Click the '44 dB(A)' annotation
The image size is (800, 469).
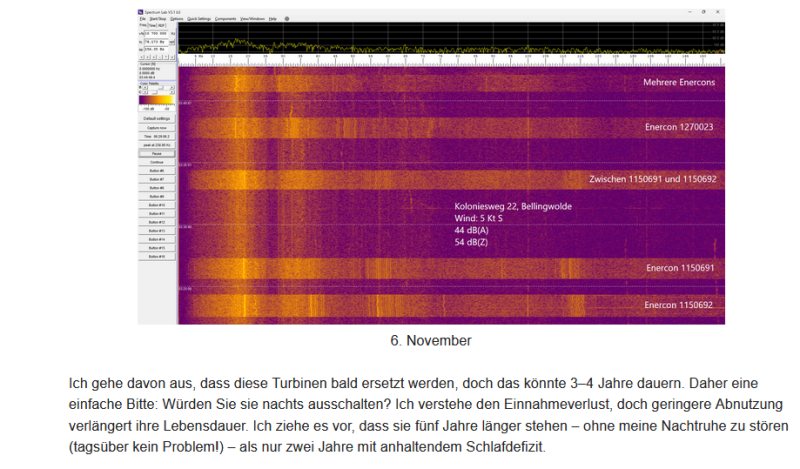click(471, 230)
